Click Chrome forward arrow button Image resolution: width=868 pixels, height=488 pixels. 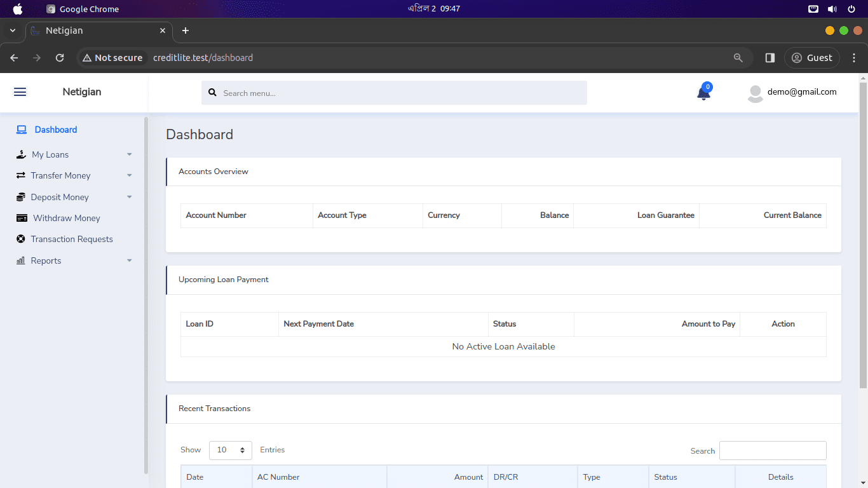click(x=37, y=58)
